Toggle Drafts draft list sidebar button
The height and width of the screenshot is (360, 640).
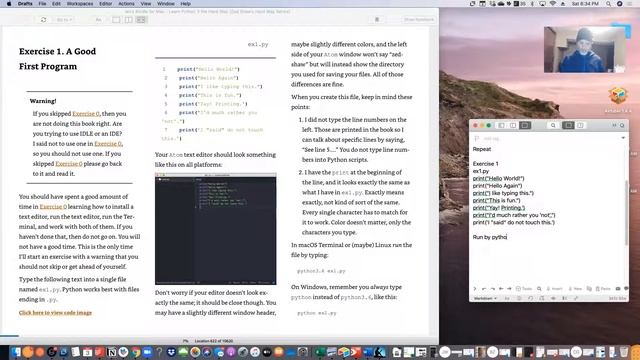click(x=501, y=125)
